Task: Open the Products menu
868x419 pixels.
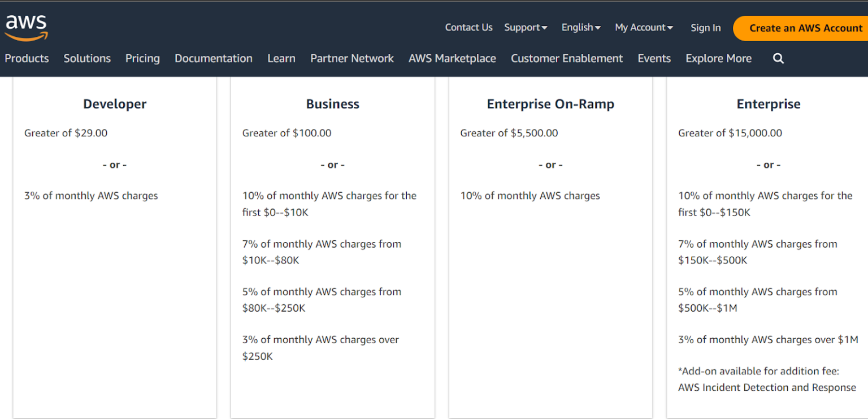Action: pos(26,58)
